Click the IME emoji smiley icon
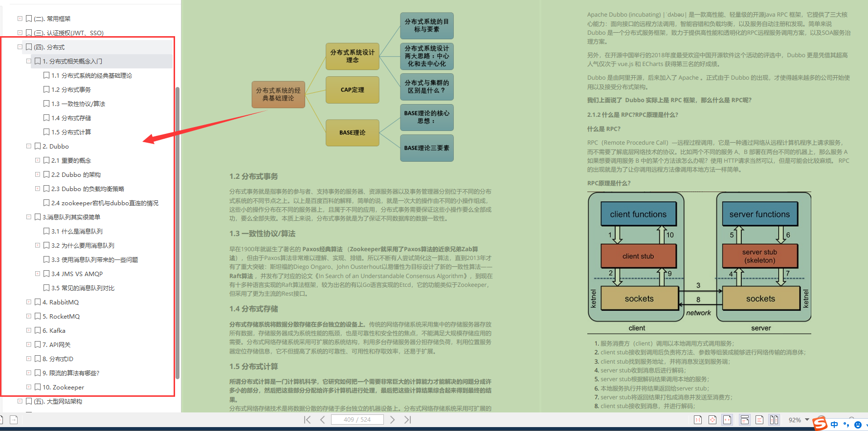The height and width of the screenshot is (431, 868). [x=858, y=425]
